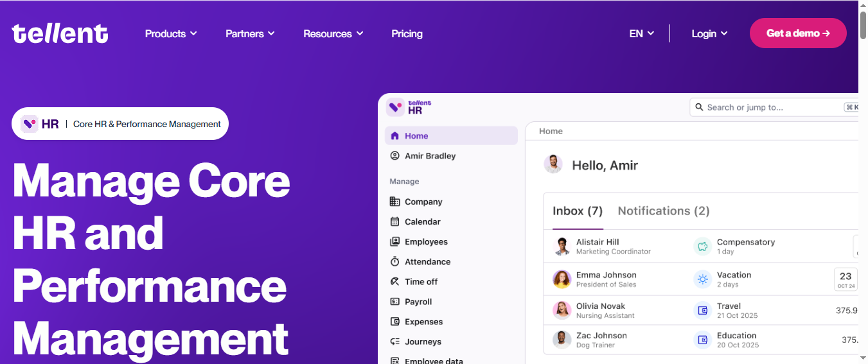Click the Amir Bradley profile icon

(394, 156)
